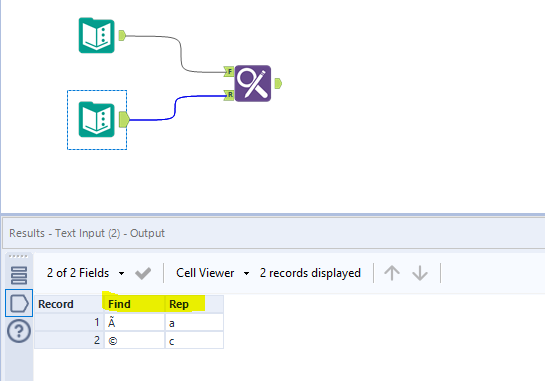Select the Find Replace tool
Viewport: 545px width, 381px height.
pos(253,83)
